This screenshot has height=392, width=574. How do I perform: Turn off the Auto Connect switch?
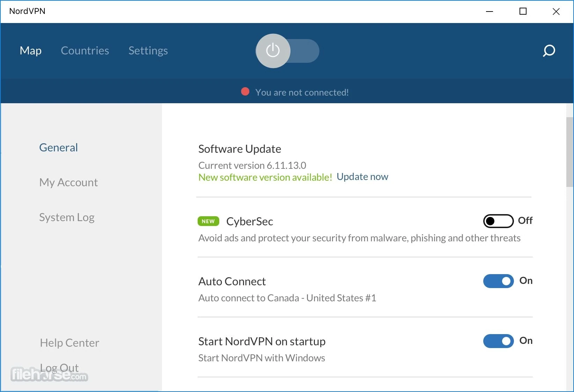[x=498, y=281]
